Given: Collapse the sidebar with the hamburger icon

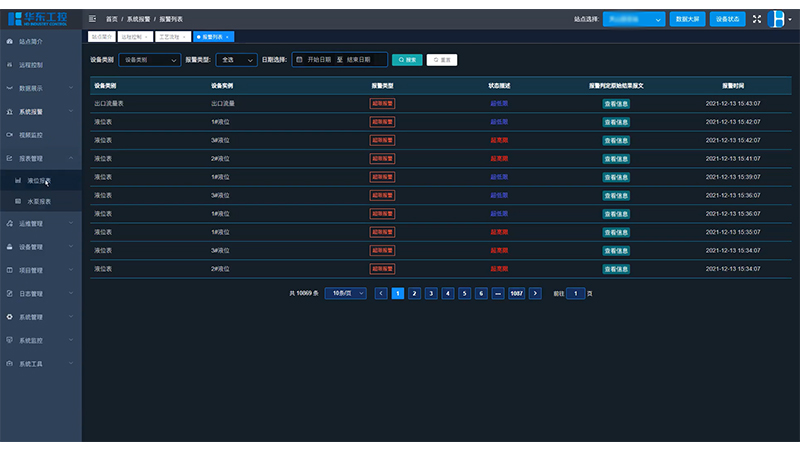Looking at the screenshot, I should click(93, 19).
